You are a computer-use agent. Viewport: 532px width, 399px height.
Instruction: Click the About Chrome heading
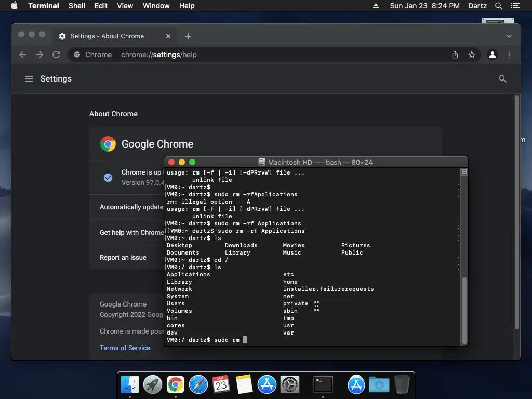click(x=113, y=114)
